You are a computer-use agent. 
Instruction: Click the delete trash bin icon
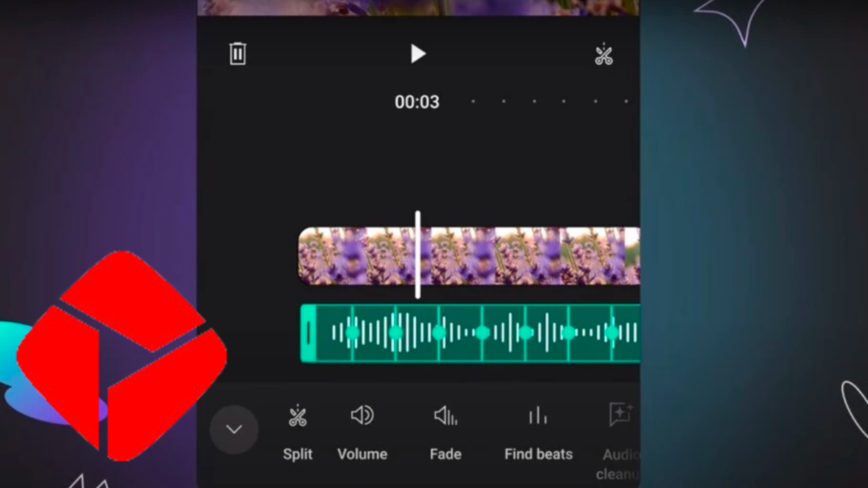[x=238, y=54]
